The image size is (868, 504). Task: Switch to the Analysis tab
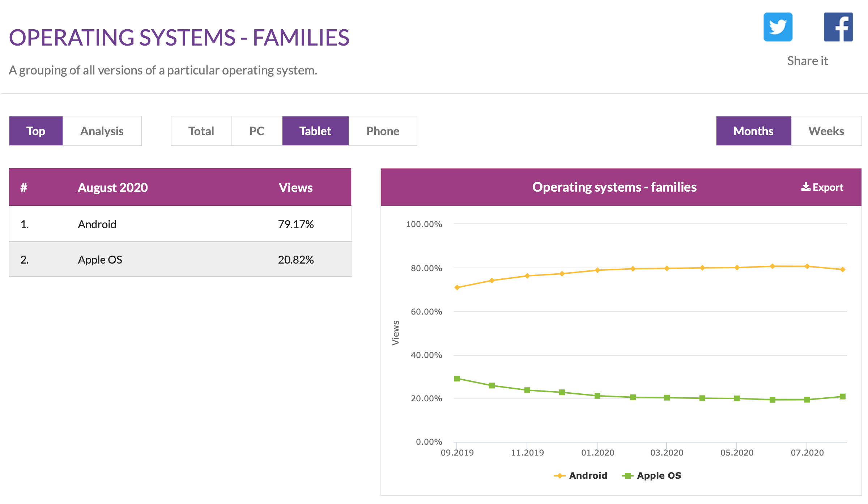point(102,131)
